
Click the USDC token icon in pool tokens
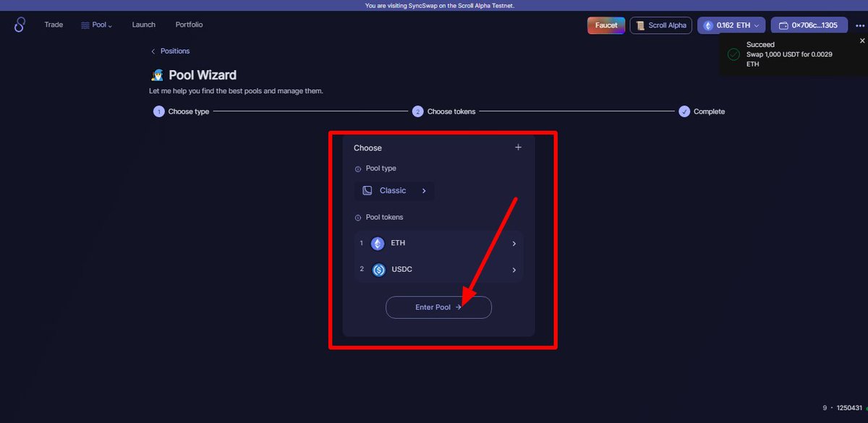point(378,269)
